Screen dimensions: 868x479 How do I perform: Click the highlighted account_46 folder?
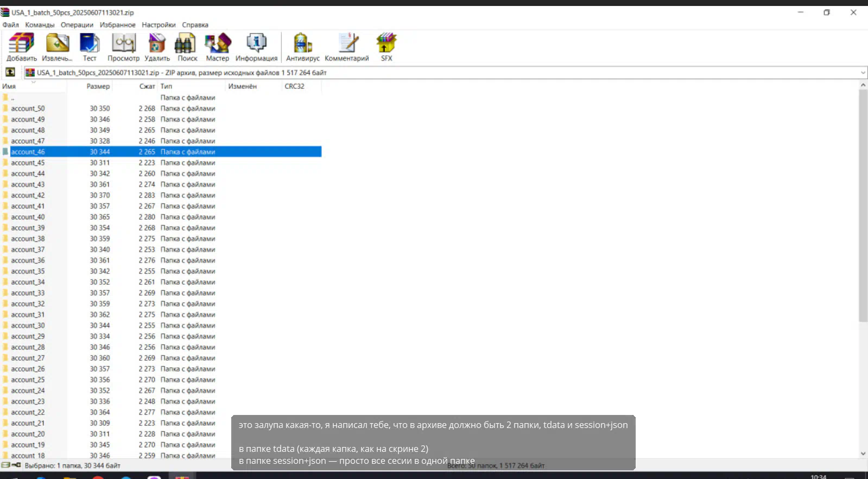tap(161, 152)
